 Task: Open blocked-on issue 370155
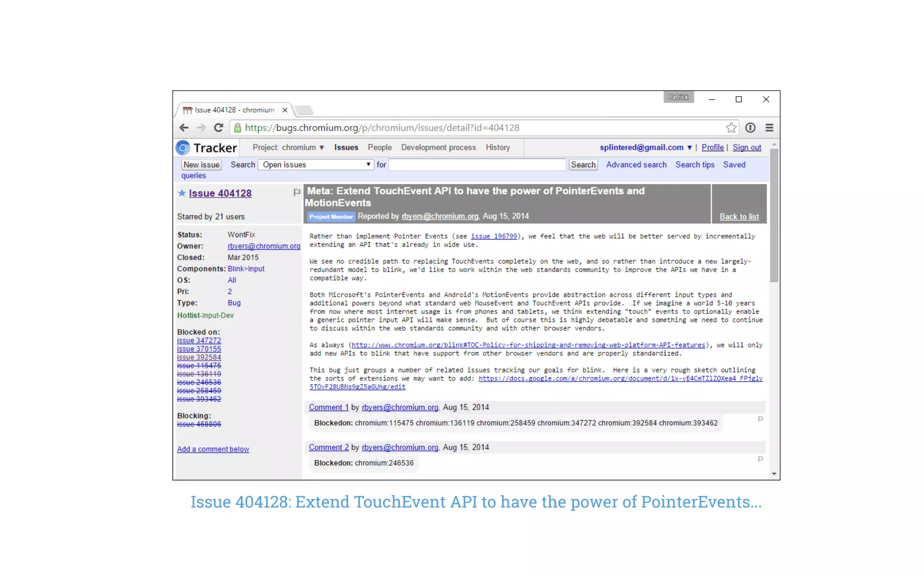click(x=199, y=349)
